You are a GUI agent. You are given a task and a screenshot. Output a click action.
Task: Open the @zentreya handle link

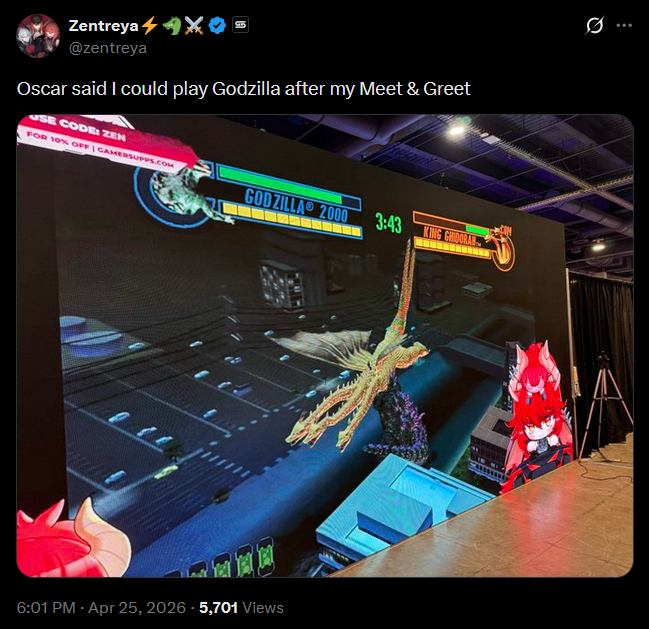[108, 48]
